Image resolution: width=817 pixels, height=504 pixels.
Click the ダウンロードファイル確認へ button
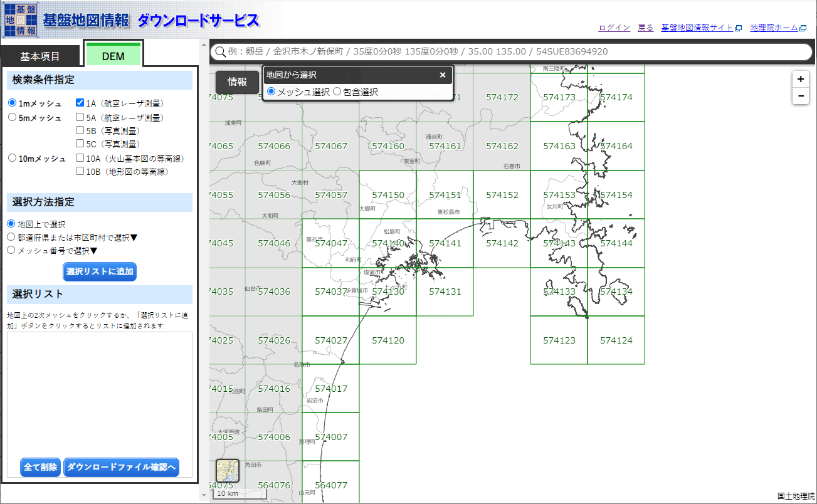click(x=121, y=467)
